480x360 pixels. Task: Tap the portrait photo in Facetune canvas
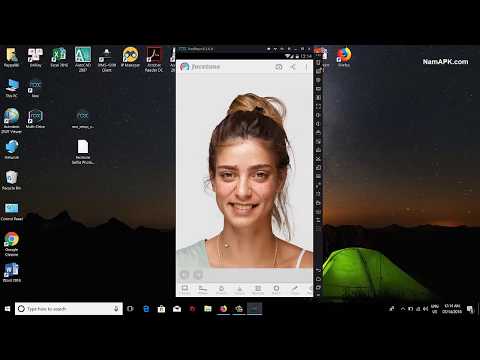245,180
